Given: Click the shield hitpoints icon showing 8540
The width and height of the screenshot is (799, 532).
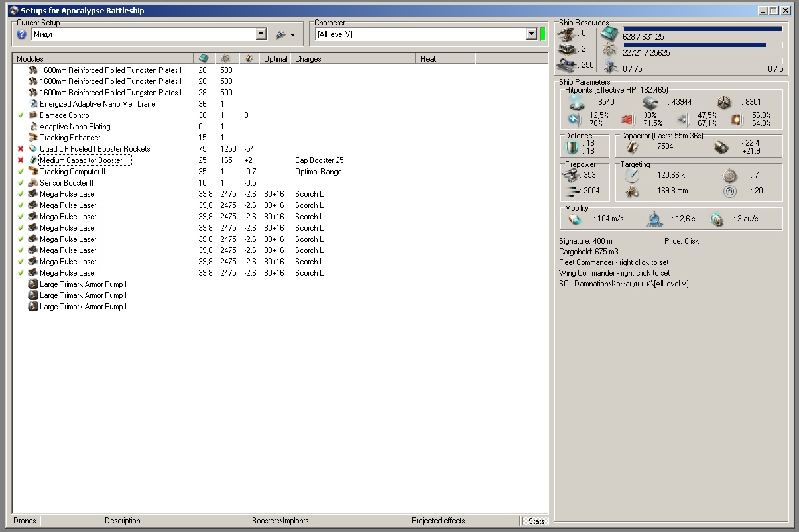Looking at the screenshot, I should [x=577, y=102].
